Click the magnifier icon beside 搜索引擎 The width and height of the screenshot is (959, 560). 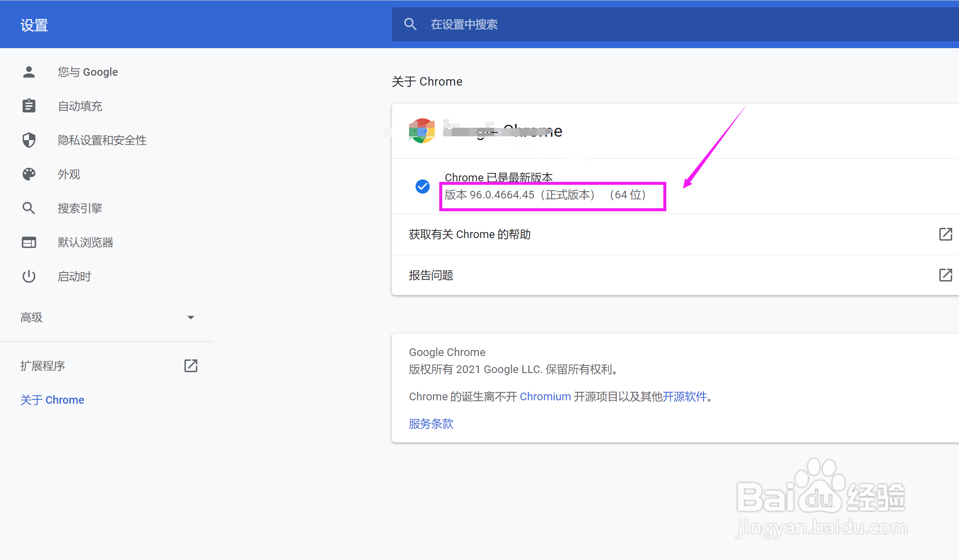click(x=29, y=208)
